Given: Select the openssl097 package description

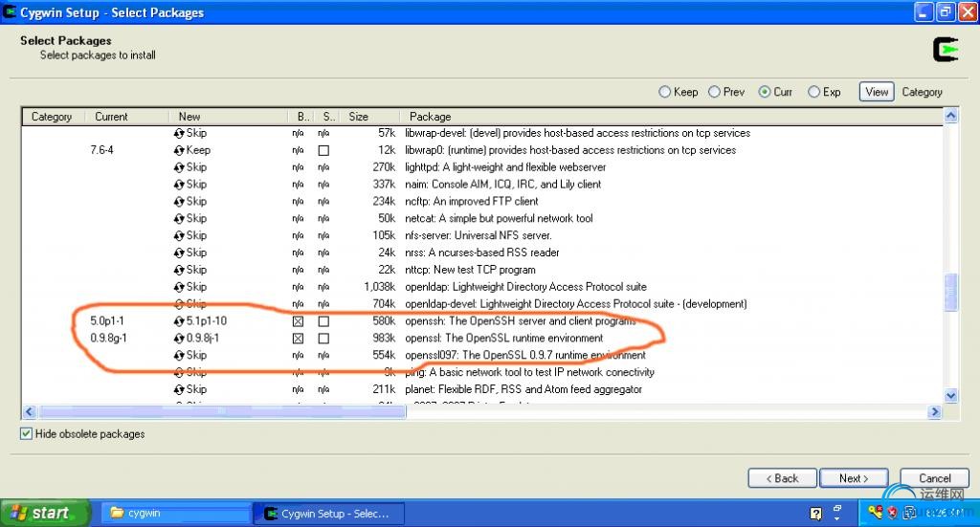Looking at the screenshot, I should pos(525,355).
